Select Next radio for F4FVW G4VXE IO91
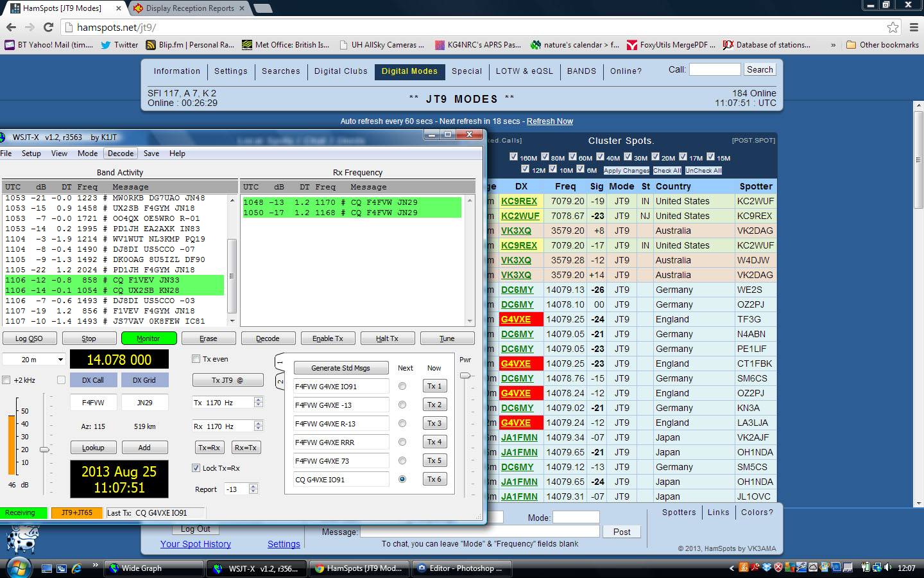The image size is (924, 578). [x=402, y=386]
